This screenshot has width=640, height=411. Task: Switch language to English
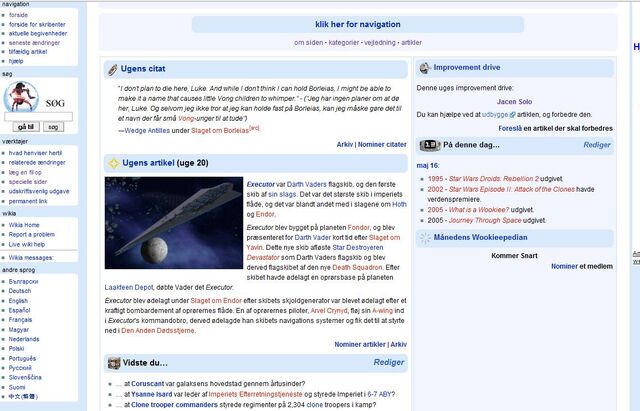click(18, 301)
